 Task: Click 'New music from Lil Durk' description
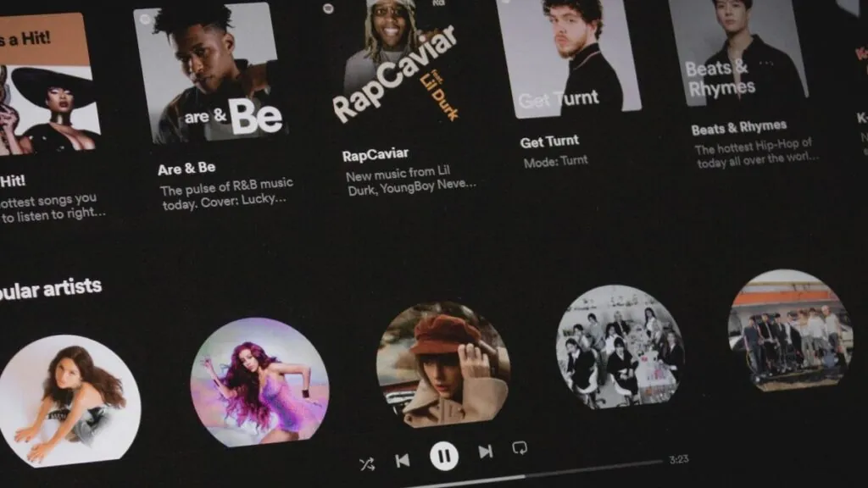[410, 180]
